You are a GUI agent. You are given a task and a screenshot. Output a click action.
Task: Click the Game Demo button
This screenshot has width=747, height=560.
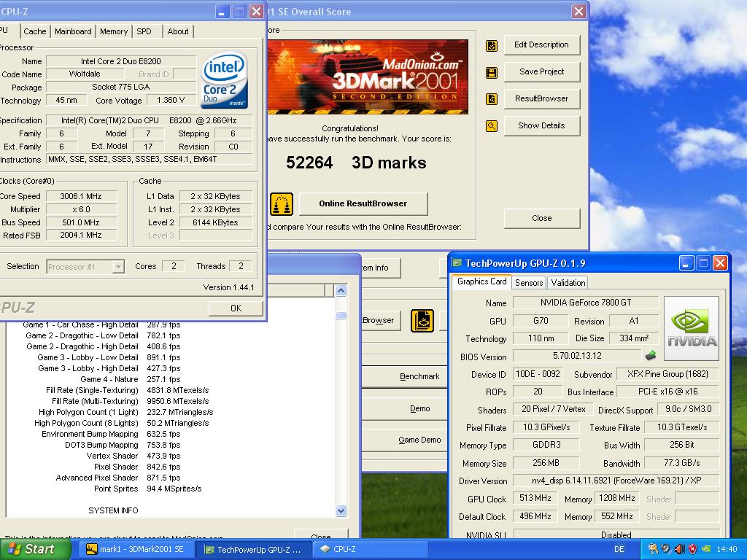[x=405, y=440]
